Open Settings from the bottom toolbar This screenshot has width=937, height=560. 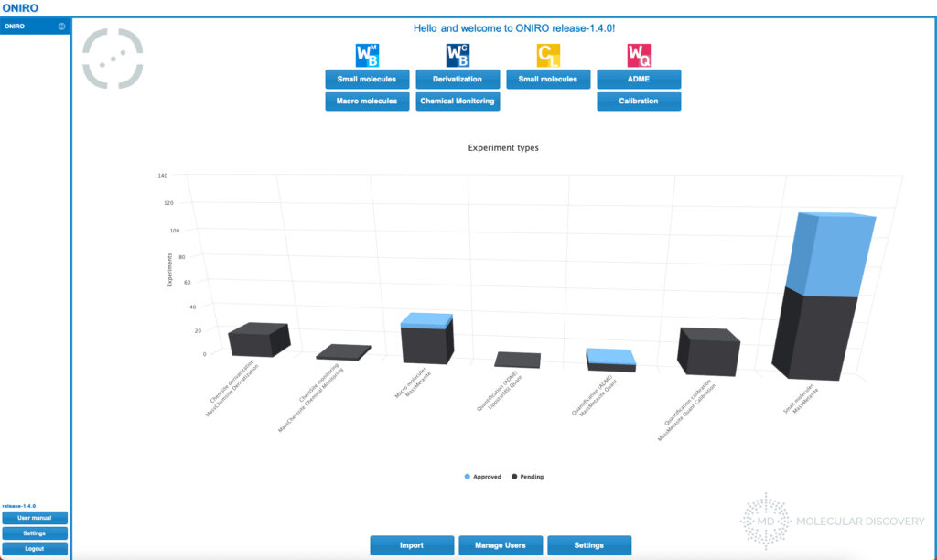(x=590, y=544)
